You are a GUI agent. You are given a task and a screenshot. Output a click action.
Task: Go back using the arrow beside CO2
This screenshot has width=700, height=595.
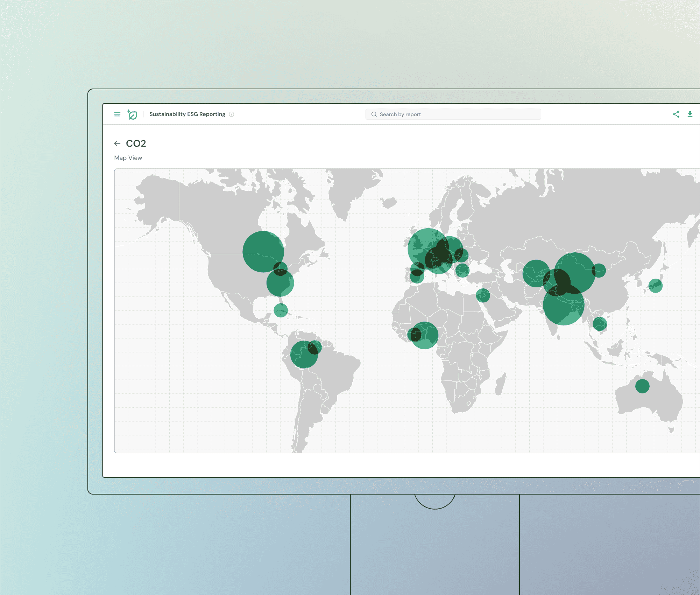117,143
